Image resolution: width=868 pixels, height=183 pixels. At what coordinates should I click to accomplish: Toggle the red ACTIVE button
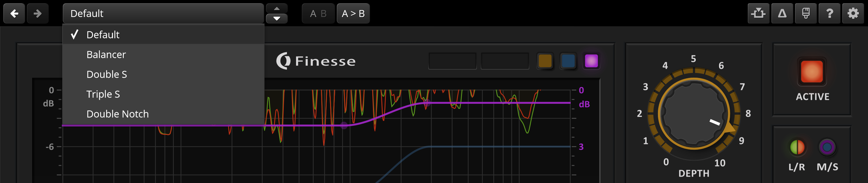(812, 72)
